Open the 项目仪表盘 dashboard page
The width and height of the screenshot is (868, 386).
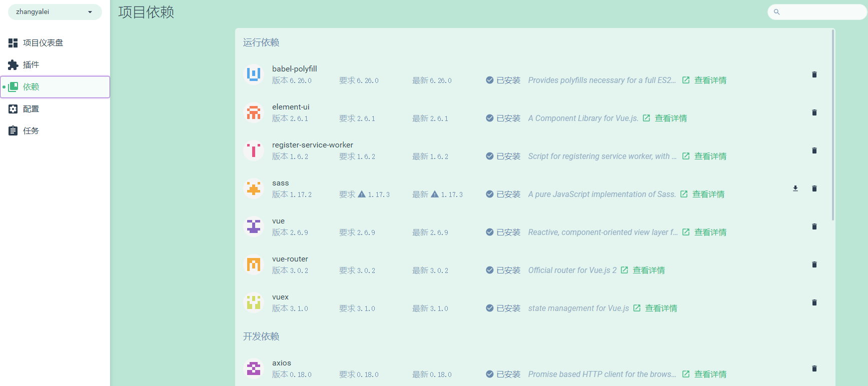click(43, 43)
